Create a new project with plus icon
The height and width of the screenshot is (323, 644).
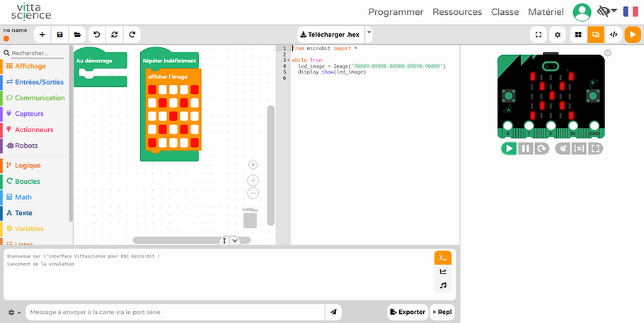(x=42, y=35)
